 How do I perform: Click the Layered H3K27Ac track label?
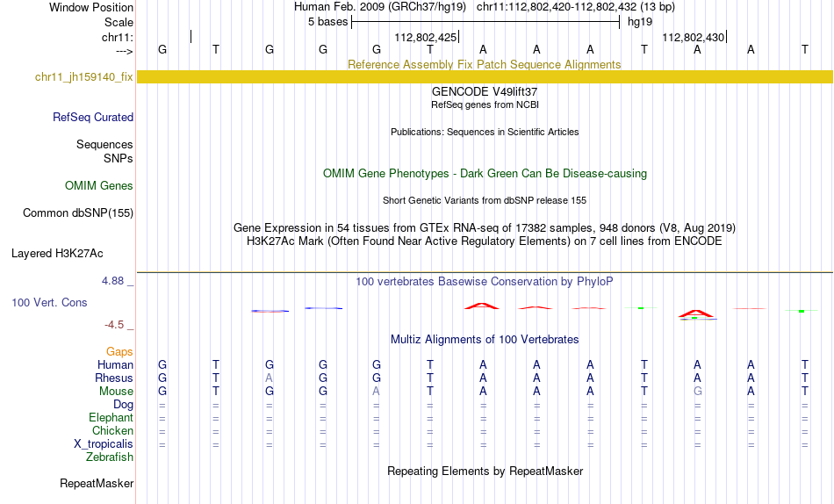coord(57,254)
